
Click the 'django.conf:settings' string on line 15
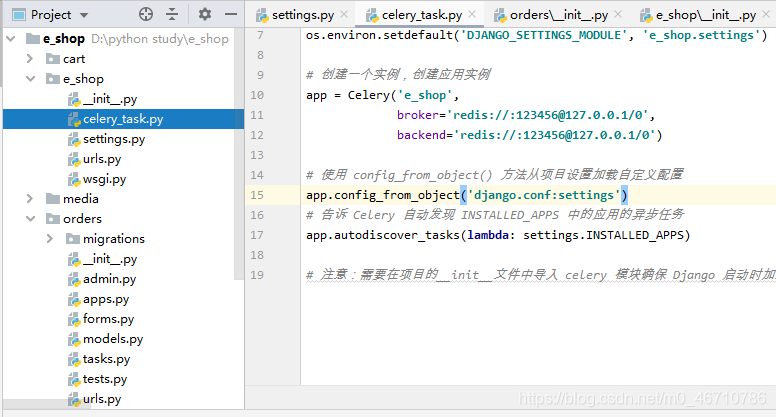tap(544, 195)
